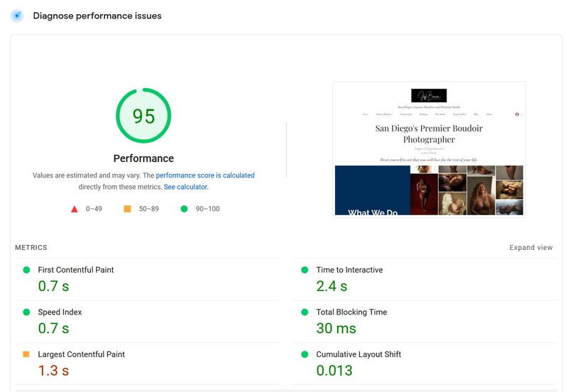Select the Speed Index label

tap(60, 312)
